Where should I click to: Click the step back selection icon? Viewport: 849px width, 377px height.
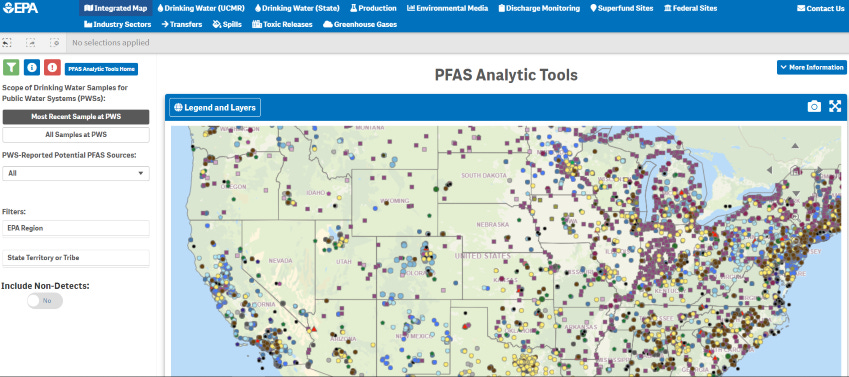click(x=7, y=42)
